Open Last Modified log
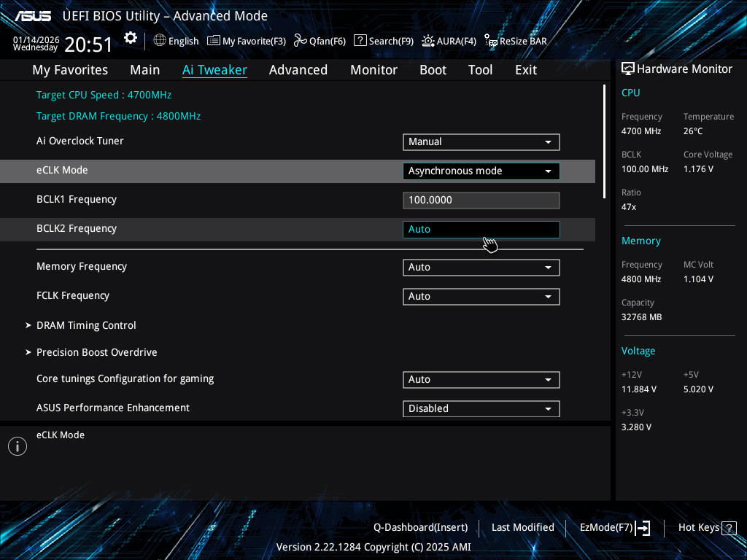Image resolution: width=747 pixels, height=560 pixels. (522, 528)
